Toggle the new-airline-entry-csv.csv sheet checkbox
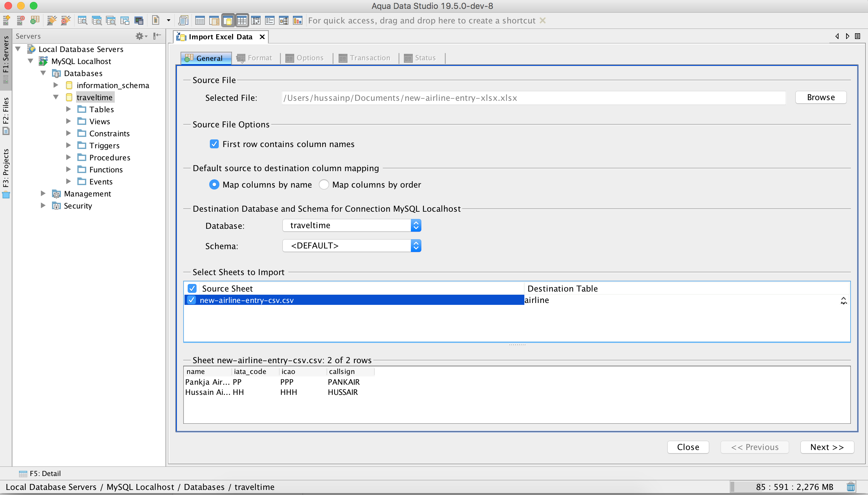Viewport: 868px width, 495px height. coord(192,300)
